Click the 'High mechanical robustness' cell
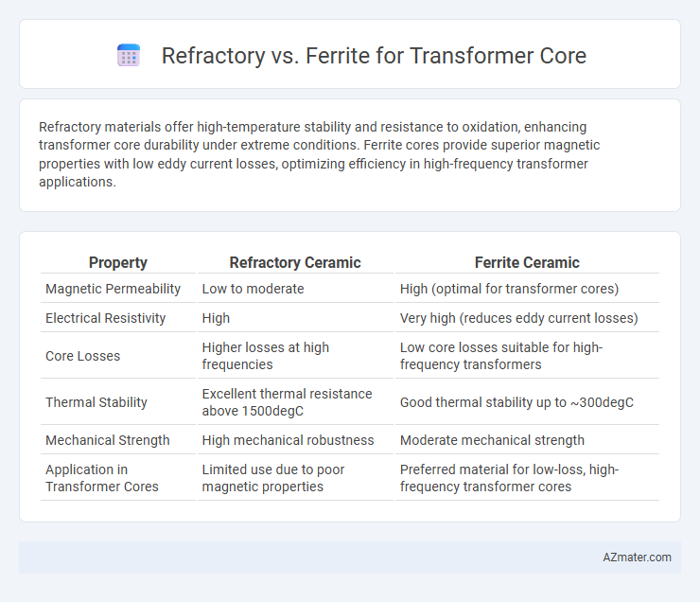 click(x=288, y=440)
